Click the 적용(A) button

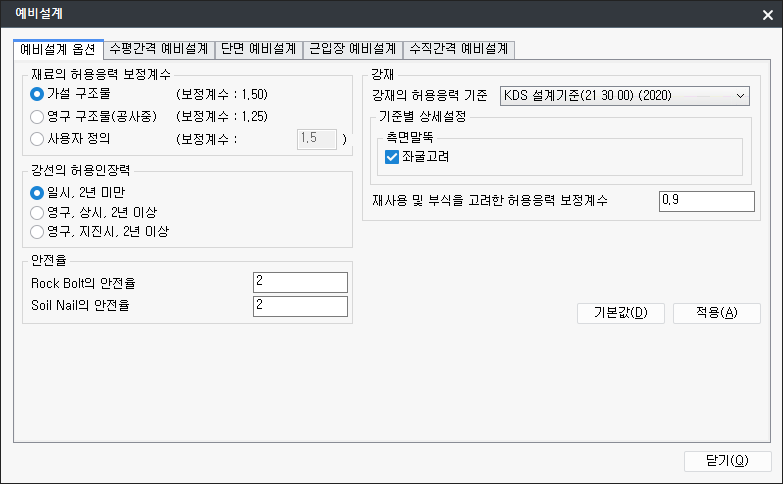point(717,313)
